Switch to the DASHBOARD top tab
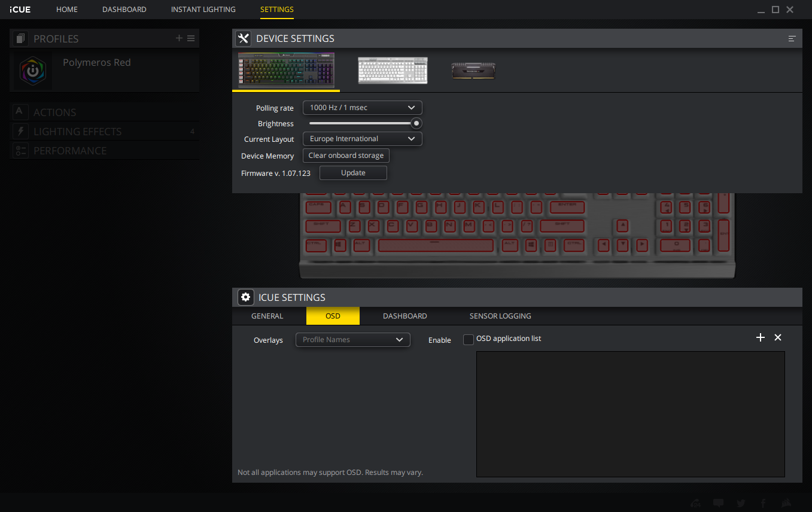This screenshot has width=812, height=512. click(124, 10)
